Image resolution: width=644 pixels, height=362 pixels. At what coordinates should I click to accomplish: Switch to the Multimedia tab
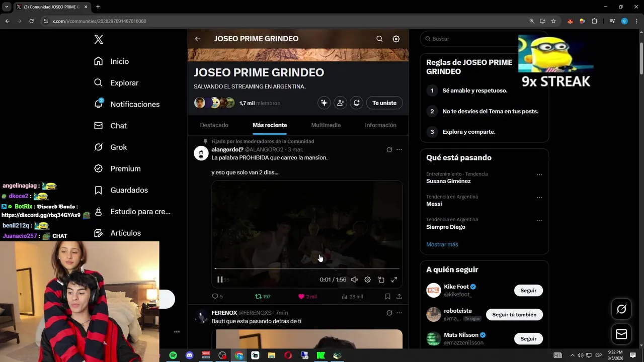(x=326, y=125)
